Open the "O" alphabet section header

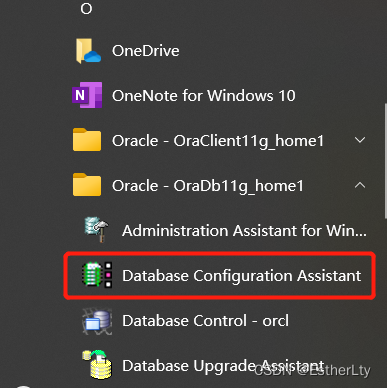[x=86, y=9]
